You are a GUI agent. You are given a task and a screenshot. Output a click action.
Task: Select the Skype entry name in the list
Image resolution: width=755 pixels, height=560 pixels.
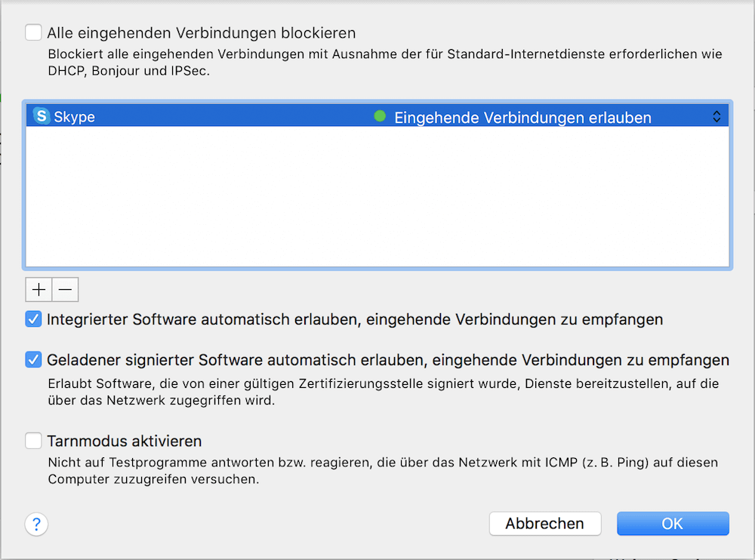click(74, 117)
